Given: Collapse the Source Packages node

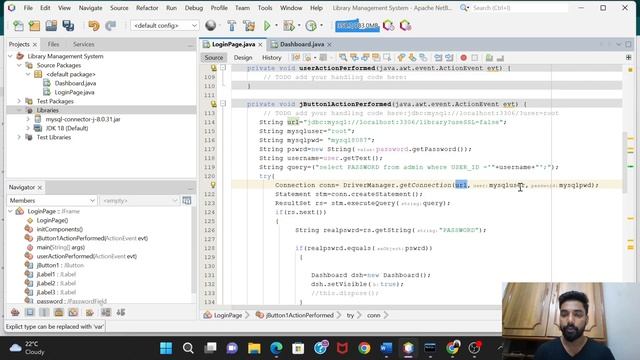Looking at the screenshot, I should point(19,65).
